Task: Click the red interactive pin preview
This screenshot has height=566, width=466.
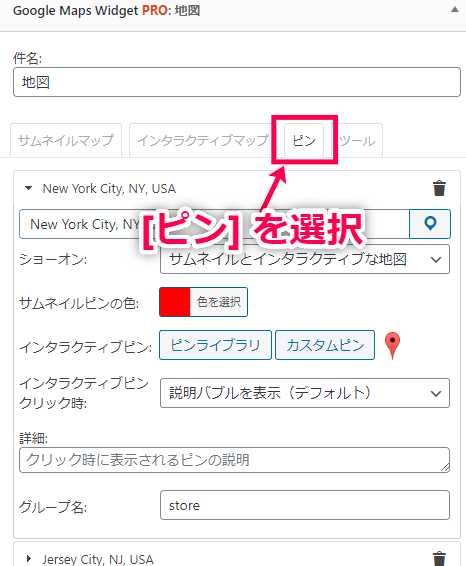Action: click(392, 345)
